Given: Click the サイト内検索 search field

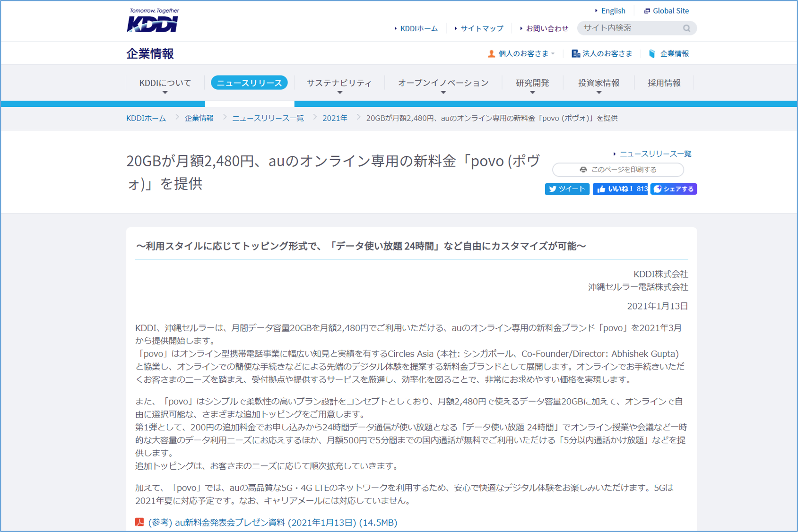Looking at the screenshot, I should tap(631, 28).
